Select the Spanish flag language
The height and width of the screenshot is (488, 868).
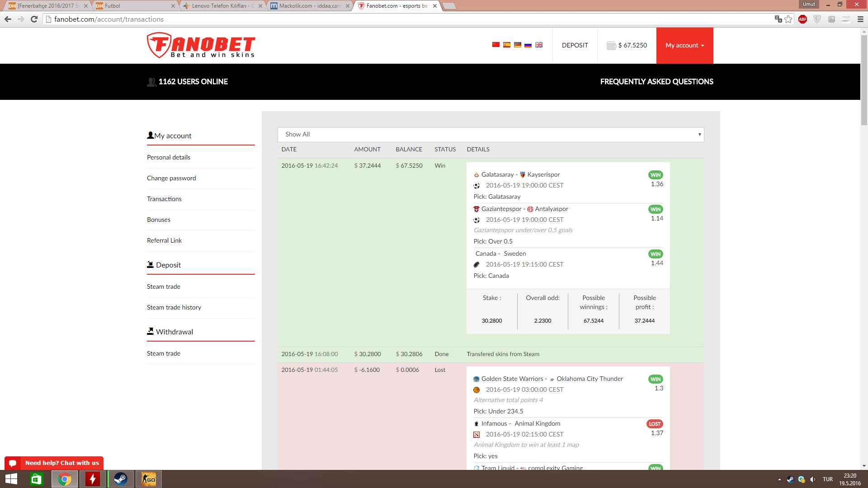pyautogui.click(x=507, y=45)
